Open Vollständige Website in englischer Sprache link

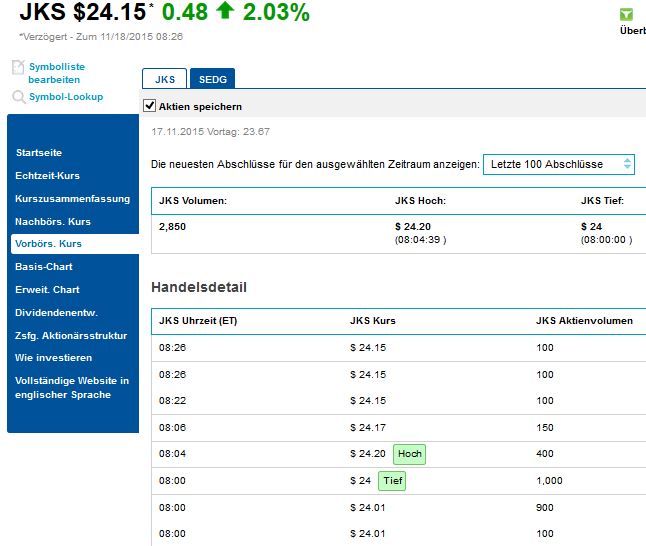[x=72, y=388]
